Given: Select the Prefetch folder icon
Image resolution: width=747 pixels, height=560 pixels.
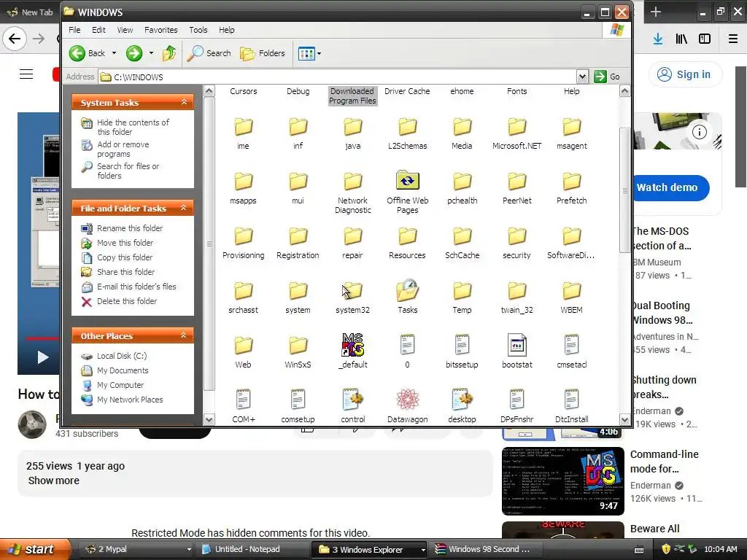Looking at the screenshot, I should click(x=572, y=181).
